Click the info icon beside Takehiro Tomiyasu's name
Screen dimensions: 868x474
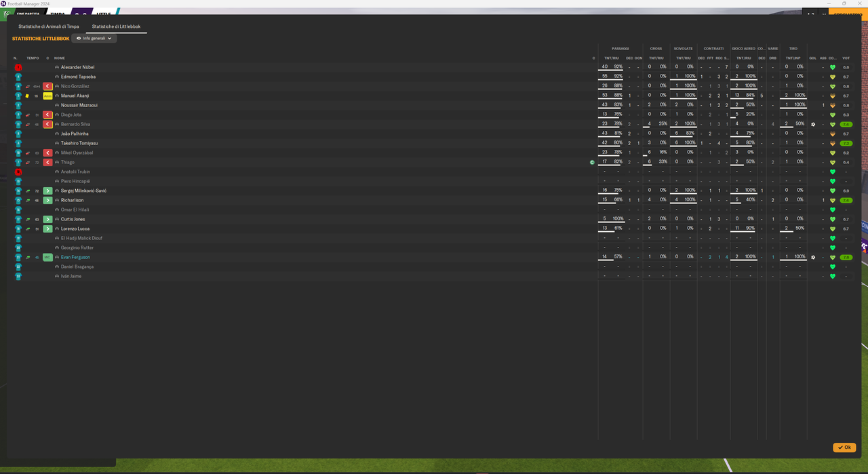(57, 143)
